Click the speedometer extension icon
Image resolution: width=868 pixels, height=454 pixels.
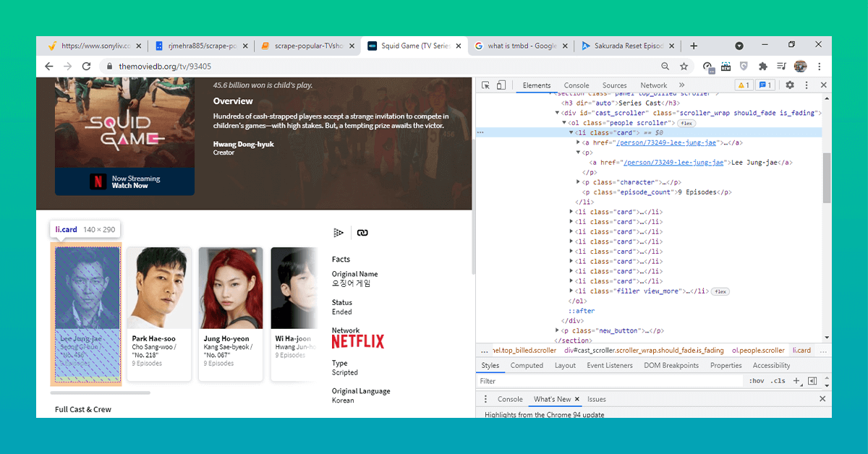[707, 67]
